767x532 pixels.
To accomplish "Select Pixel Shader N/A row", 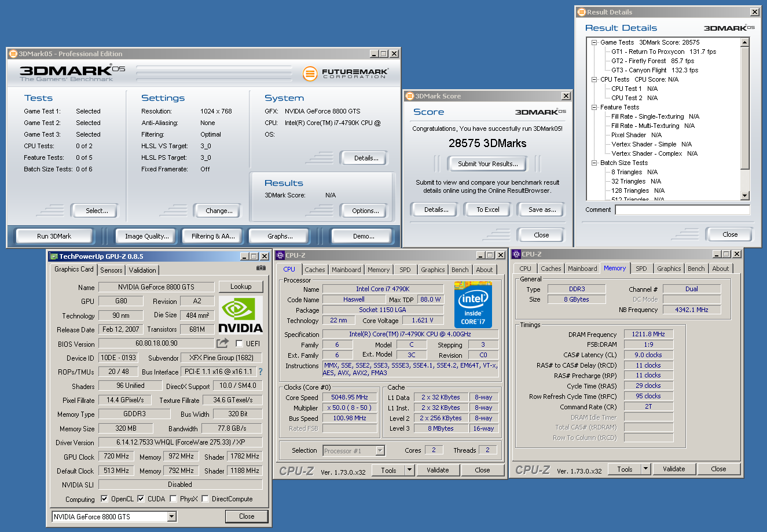I will tap(636, 135).
